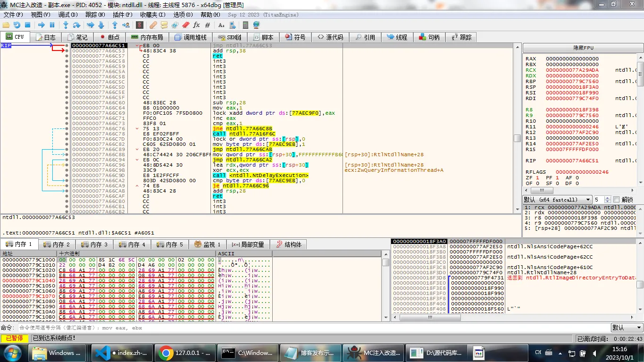Click the Open file folder icon

point(6,25)
